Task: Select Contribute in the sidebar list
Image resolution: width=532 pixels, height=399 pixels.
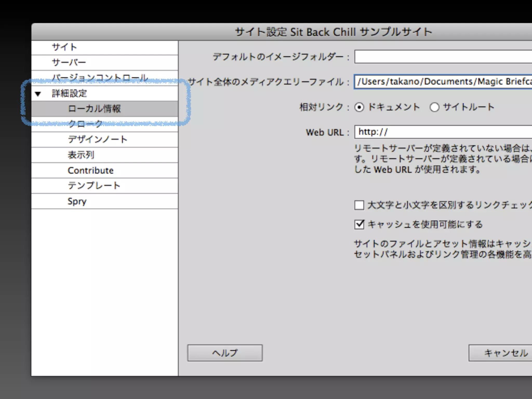Action: pyautogui.click(x=90, y=170)
